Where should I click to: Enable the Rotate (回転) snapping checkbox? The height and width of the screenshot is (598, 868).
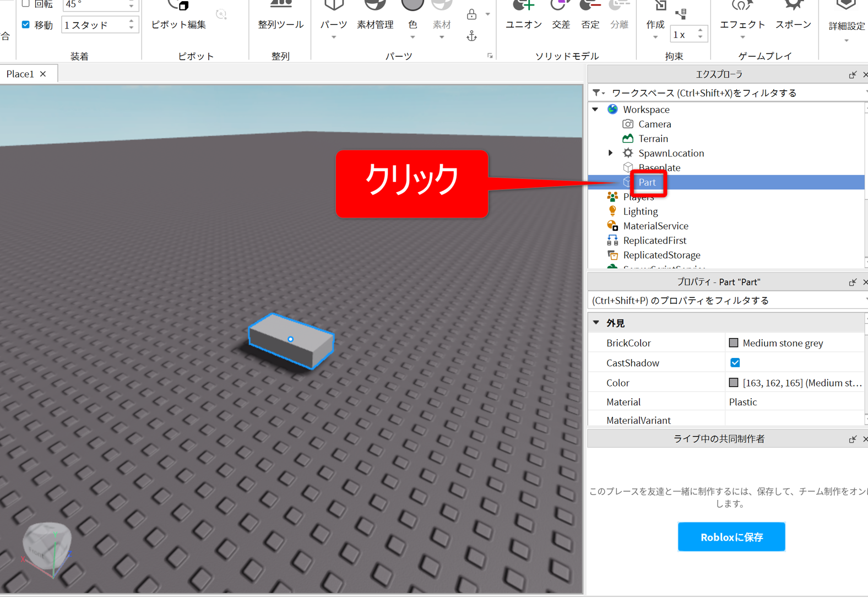pos(26,4)
